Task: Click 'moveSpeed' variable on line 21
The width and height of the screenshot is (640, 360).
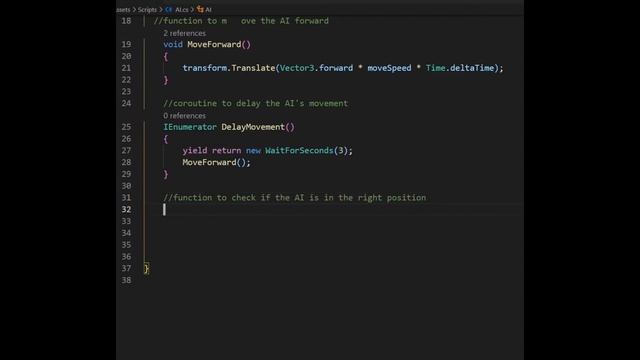Action: [389, 68]
